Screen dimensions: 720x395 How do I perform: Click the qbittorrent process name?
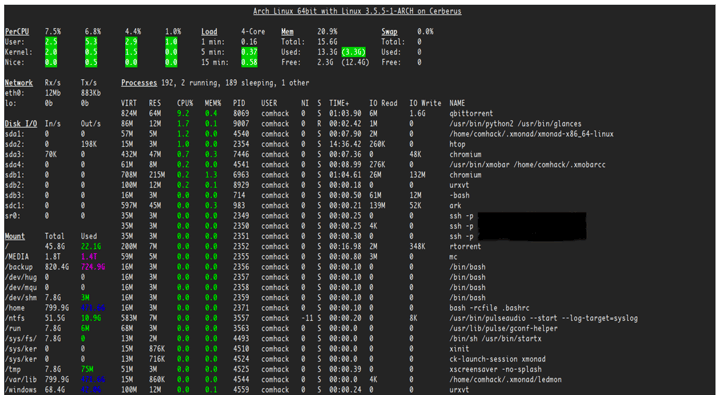click(471, 113)
